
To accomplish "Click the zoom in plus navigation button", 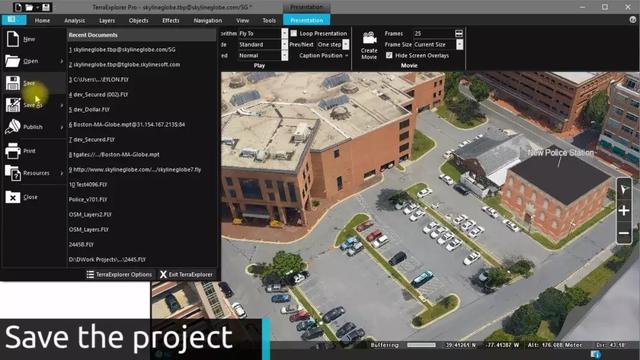I will click(624, 211).
